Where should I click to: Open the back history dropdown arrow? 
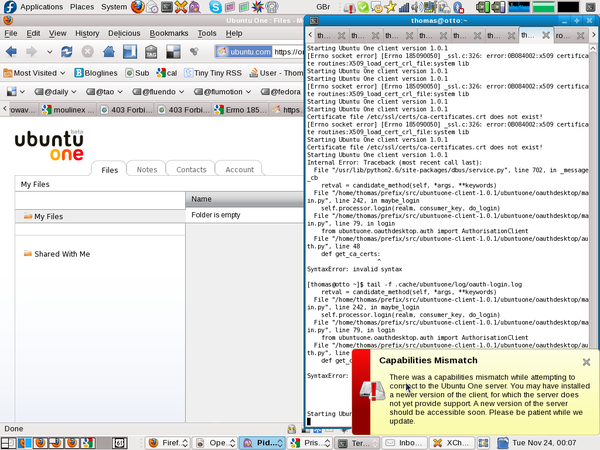pos(49,52)
